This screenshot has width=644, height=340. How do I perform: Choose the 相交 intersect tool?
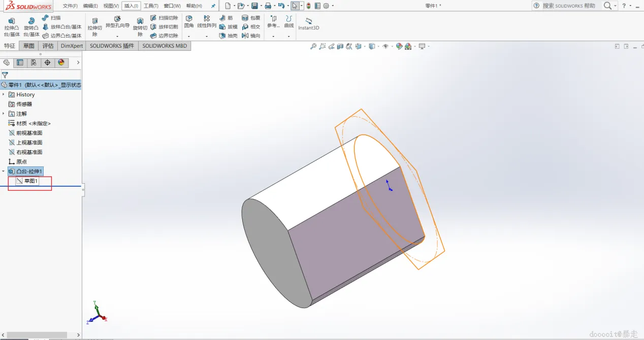(251, 27)
